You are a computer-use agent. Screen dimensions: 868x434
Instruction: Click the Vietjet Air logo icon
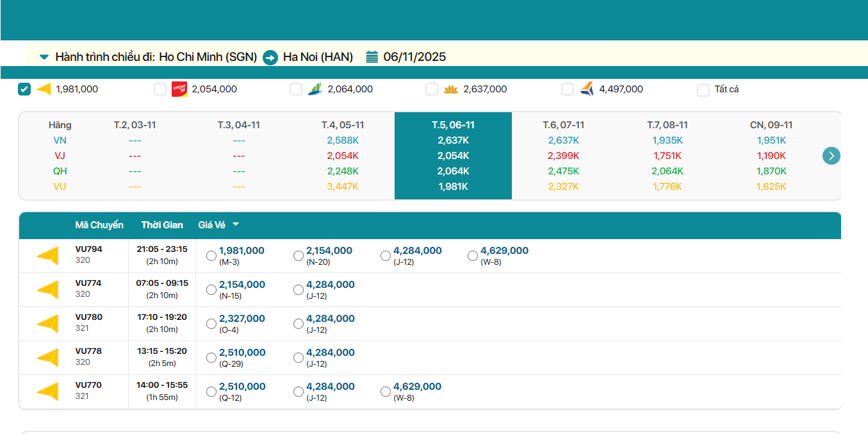tap(179, 89)
